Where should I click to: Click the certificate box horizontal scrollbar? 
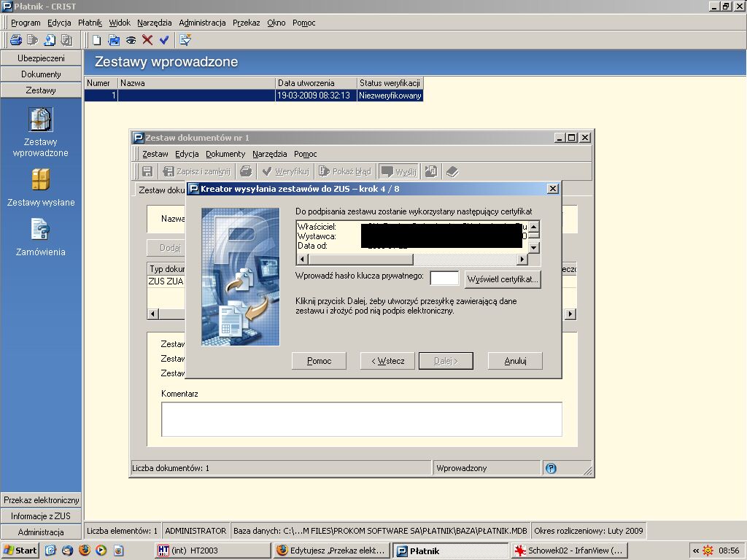tap(412, 260)
